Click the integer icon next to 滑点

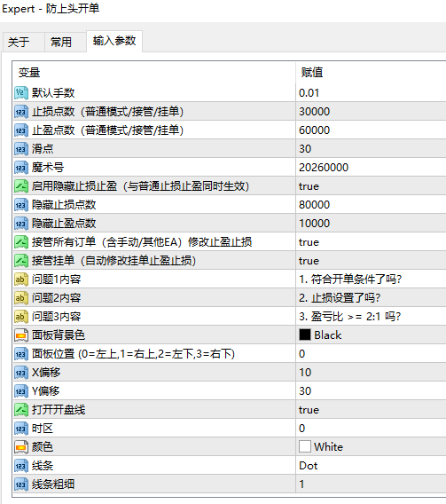(21, 149)
